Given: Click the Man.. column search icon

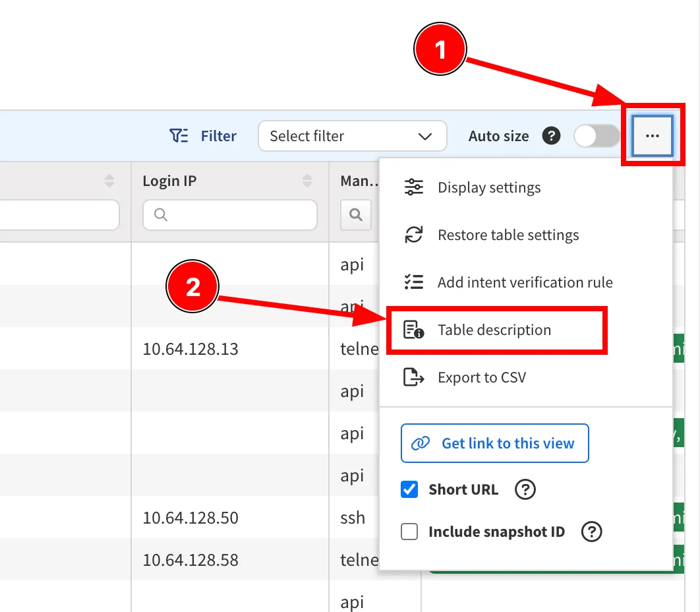Looking at the screenshot, I should [x=356, y=215].
